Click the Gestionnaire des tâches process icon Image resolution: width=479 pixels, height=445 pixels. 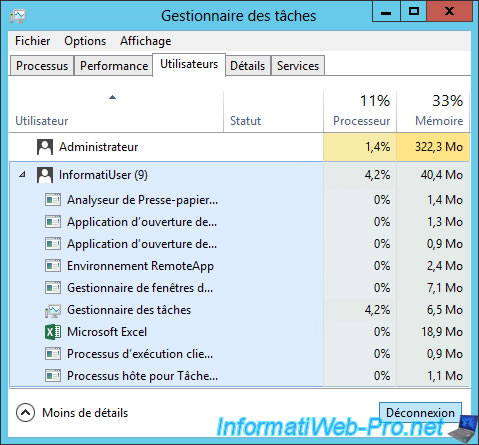[x=53, y=310]
